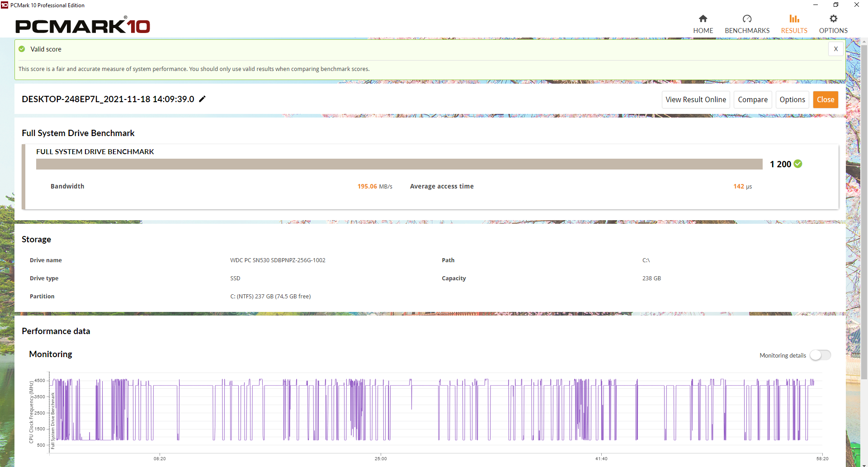Click the PCMark 10 title bar app icon
Viewport: 868px width, 467px height.
pyautogui.click(x=5, y=5)
